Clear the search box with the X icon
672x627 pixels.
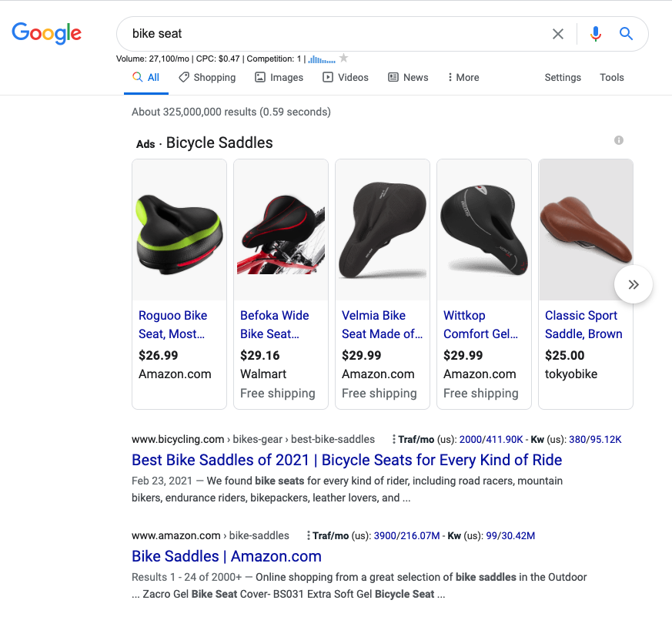click(557, 34)
